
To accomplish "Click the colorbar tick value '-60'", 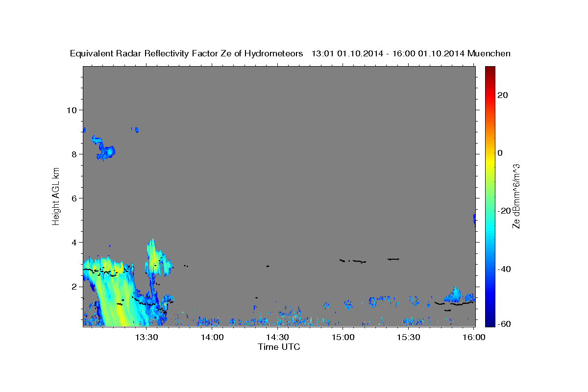I will (x=505, y=324).
